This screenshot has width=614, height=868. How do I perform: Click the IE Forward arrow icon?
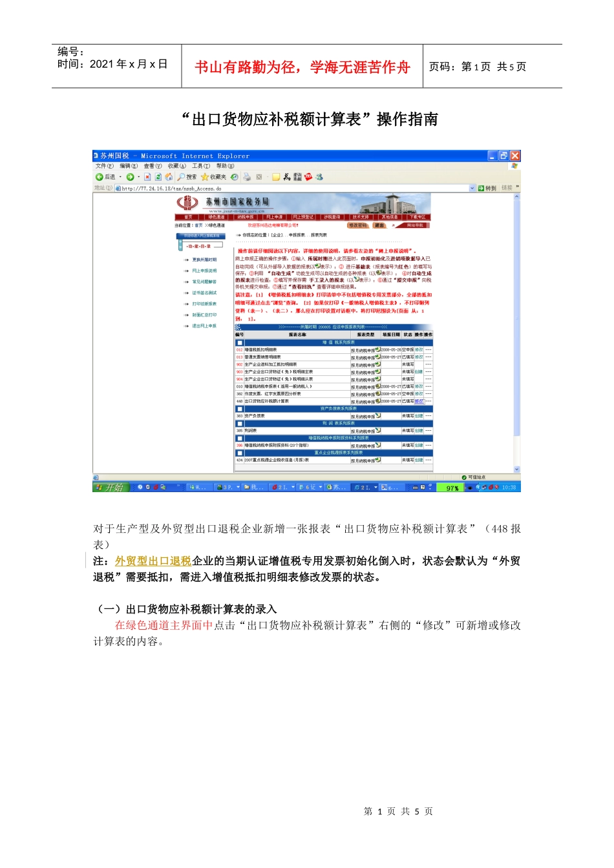pyautogui.click(x=130, y=176)
